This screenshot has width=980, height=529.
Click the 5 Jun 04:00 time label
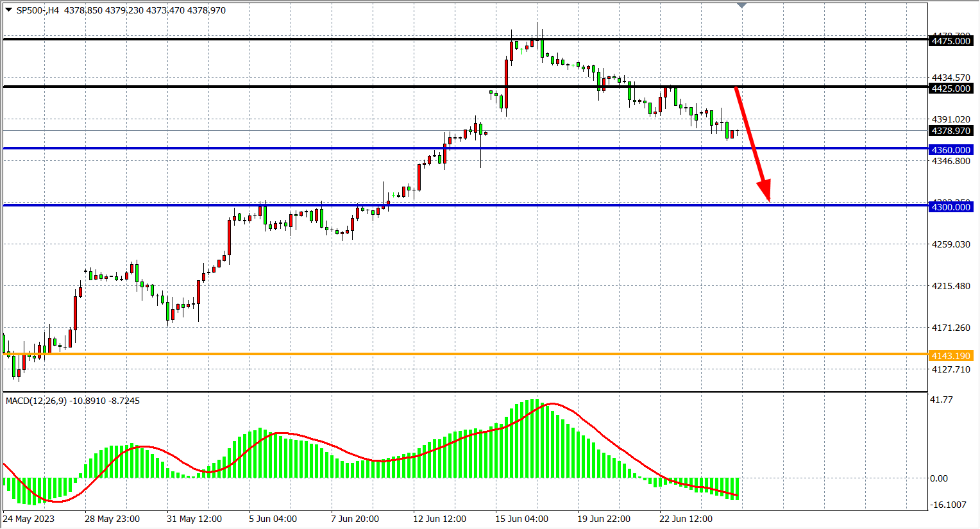point(273,519)
